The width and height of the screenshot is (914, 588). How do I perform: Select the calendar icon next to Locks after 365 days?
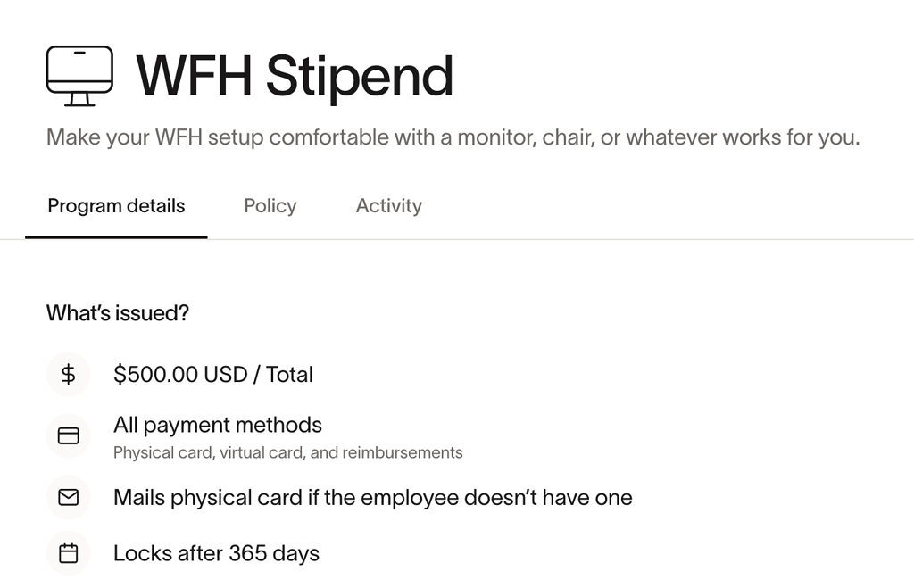coord(69,553)
